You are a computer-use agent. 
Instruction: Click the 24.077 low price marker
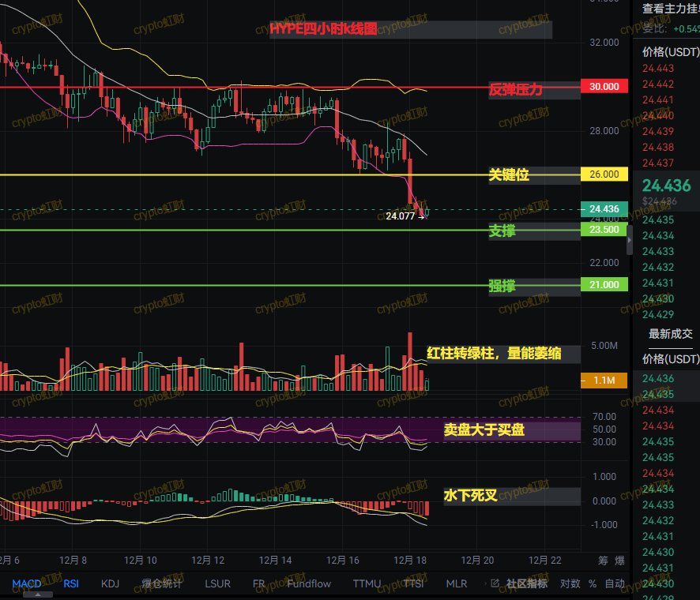coord(401,216)
